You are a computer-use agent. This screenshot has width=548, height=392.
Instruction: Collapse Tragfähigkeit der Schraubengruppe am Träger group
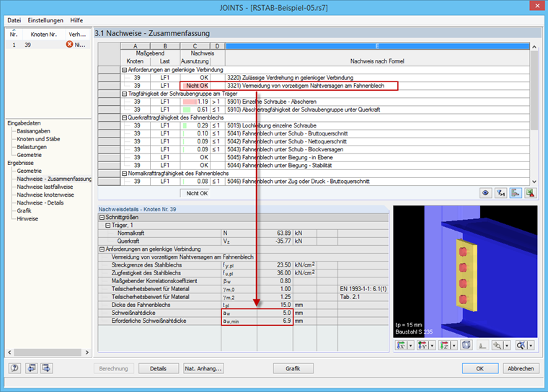(124, 94)
